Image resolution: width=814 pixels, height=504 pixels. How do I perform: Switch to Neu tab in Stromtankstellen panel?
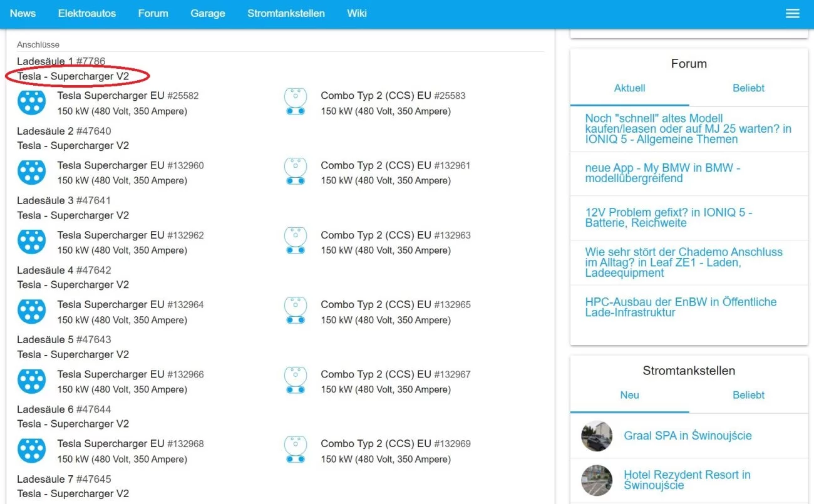(629, 395)
